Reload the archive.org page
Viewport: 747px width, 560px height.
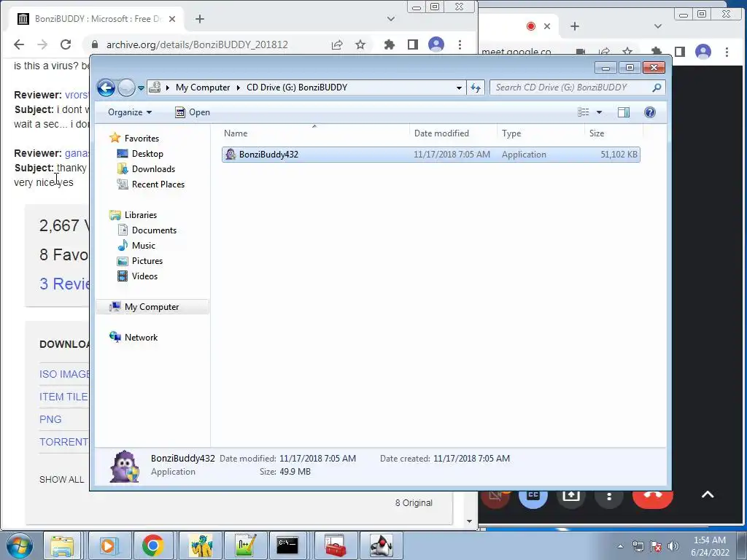tap(66, 44)
